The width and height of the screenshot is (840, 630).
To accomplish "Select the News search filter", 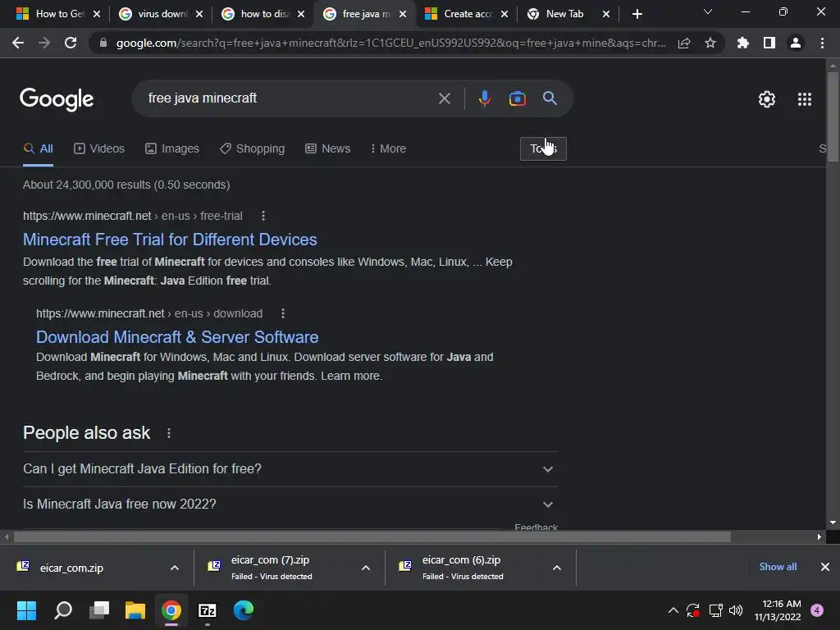I will [328, 148].
